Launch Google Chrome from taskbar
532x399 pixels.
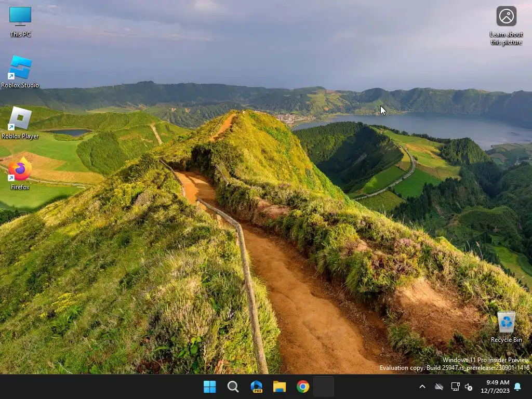click(303, 387)
